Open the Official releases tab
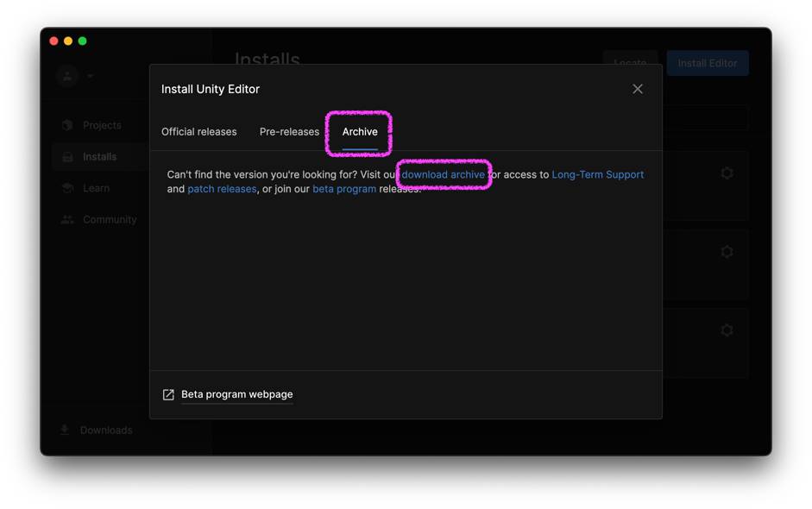Image resolution: width=812 pixels, height=509 pixels. pos(198,132)
